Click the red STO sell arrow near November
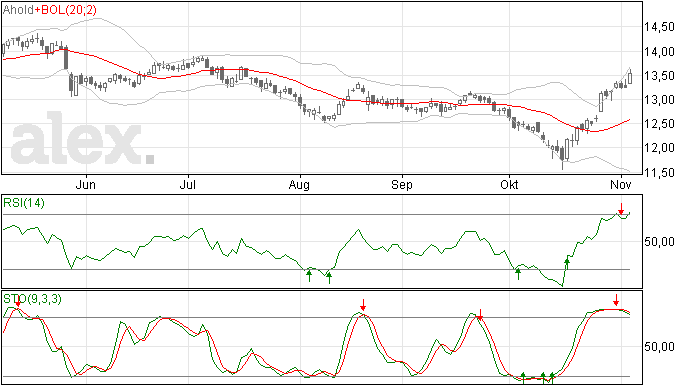 [x=616, y=300]
